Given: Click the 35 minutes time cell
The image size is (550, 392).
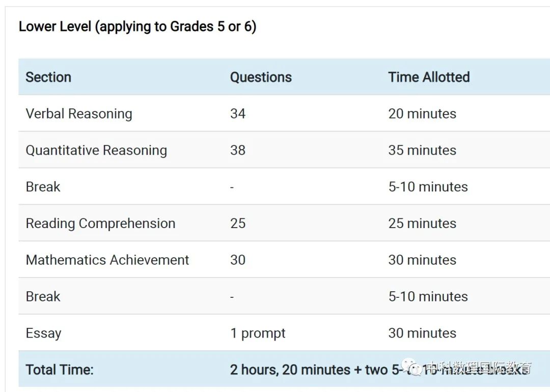Looking at the screenshot, I should (422, 150).
